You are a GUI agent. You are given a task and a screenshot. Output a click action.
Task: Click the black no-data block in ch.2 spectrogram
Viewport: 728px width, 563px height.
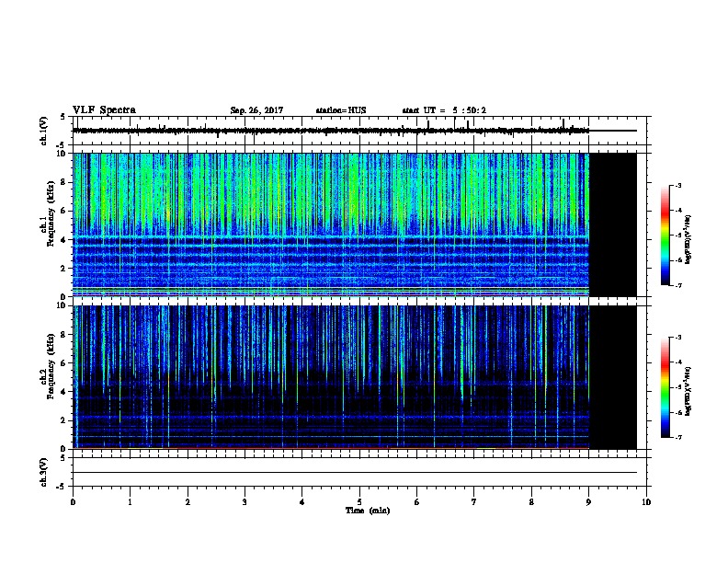point(613,377)
